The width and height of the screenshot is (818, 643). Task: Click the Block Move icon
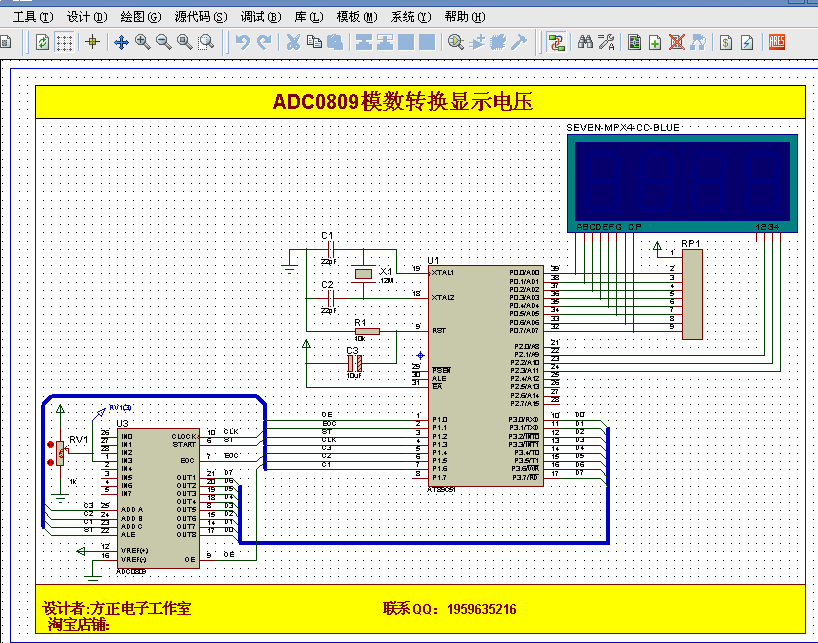click(385, 42)
